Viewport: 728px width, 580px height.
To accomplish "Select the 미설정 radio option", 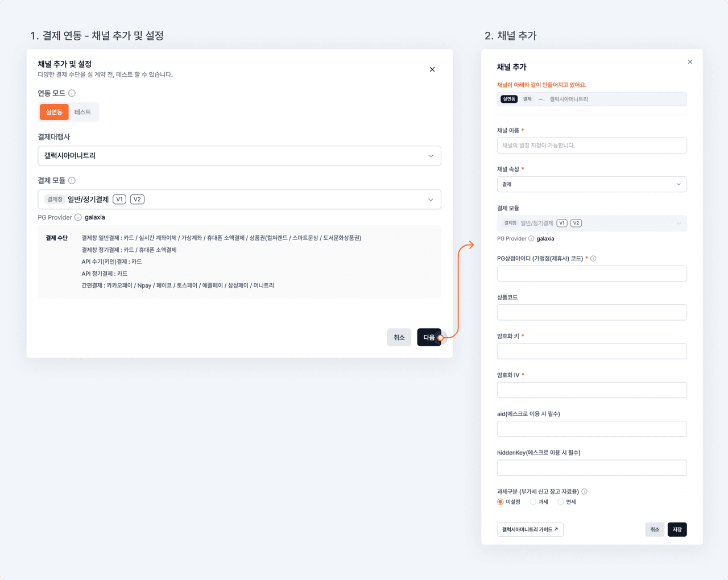I will (x=500, y=502).
